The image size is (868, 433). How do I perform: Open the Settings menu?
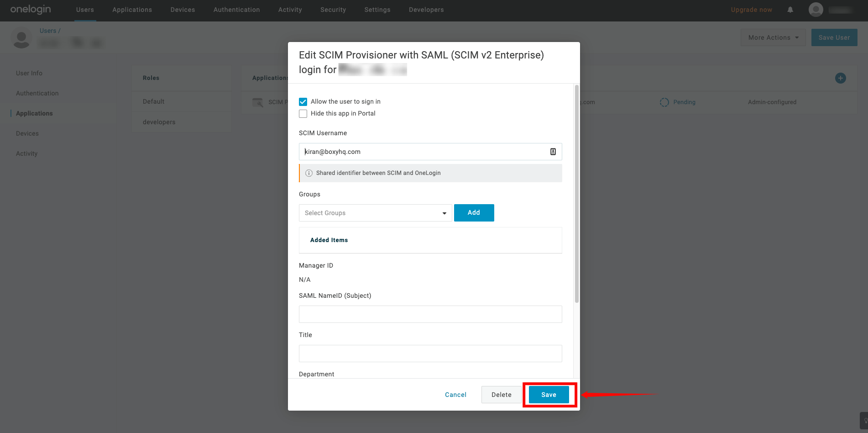(x=377, y=10)
